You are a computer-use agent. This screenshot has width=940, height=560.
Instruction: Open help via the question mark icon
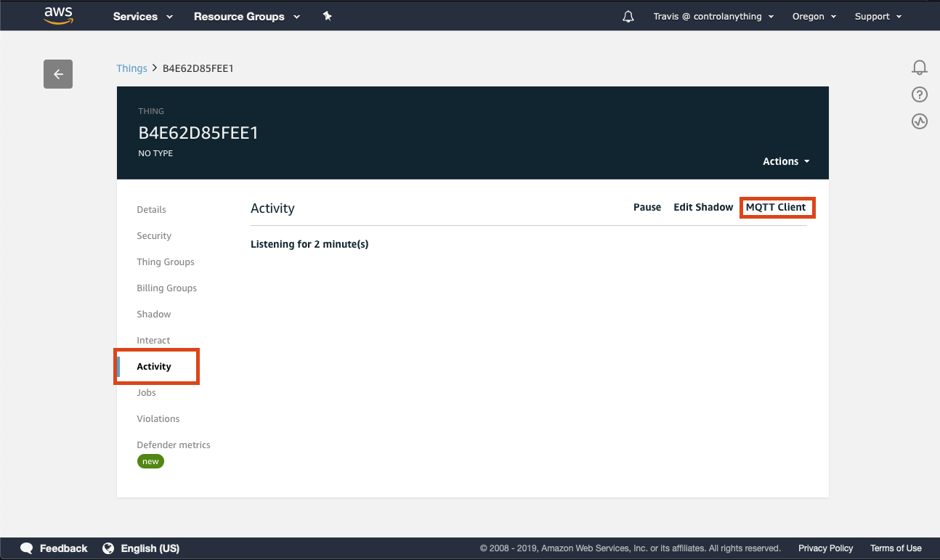coord(919,94)
